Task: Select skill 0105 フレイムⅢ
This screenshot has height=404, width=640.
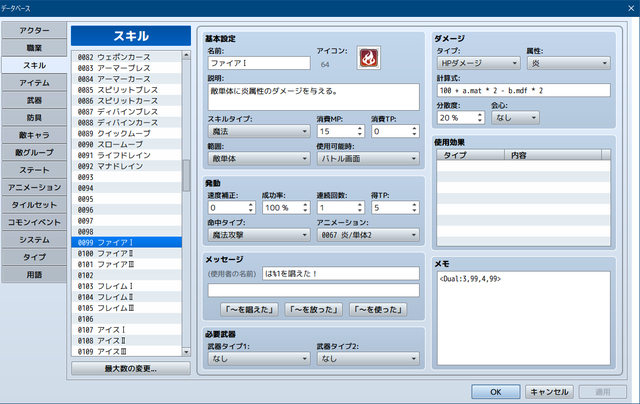Action: [x=127, y=308]
